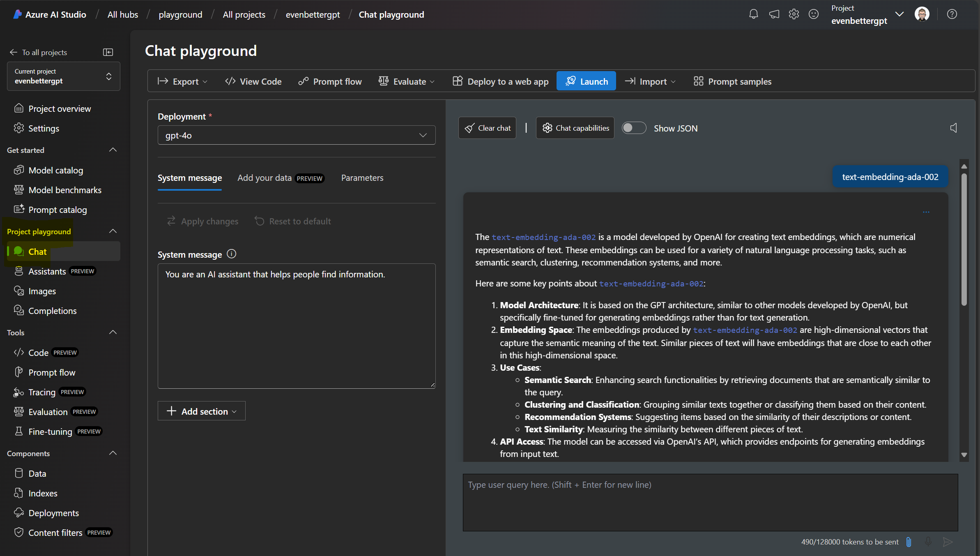Toggle the Show JSON switch
The width and height of the screenshot is (980, 556).
[634, 128]
